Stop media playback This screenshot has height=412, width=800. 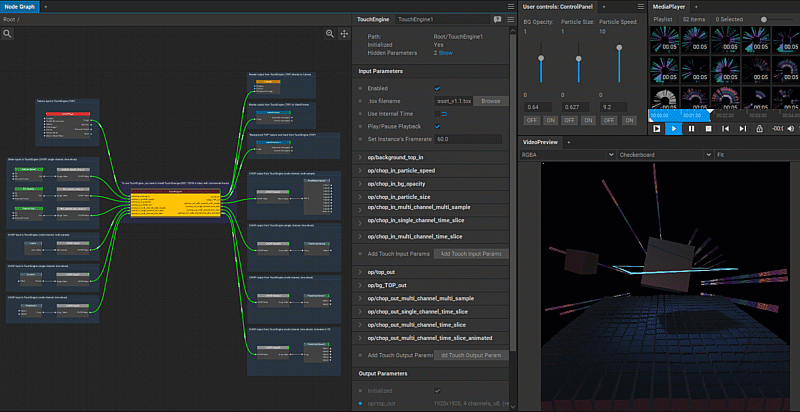point(708,128)
